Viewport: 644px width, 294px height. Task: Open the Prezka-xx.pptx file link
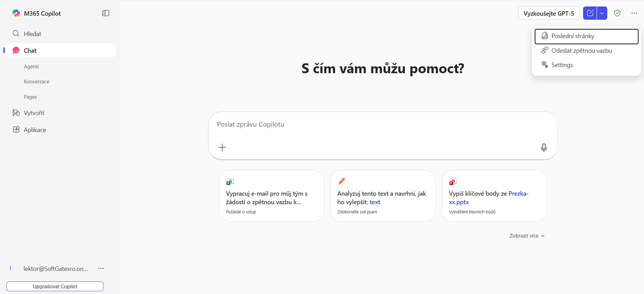518,194
